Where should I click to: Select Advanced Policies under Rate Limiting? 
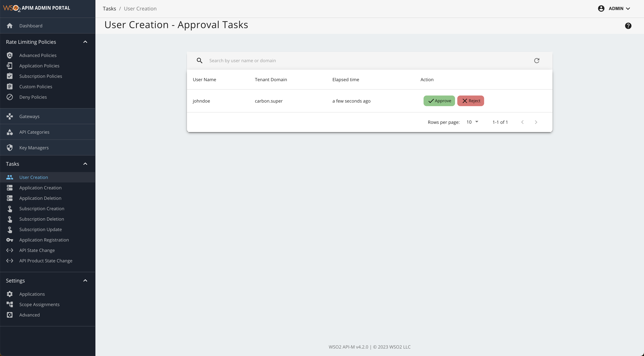[x=38, y=55]
